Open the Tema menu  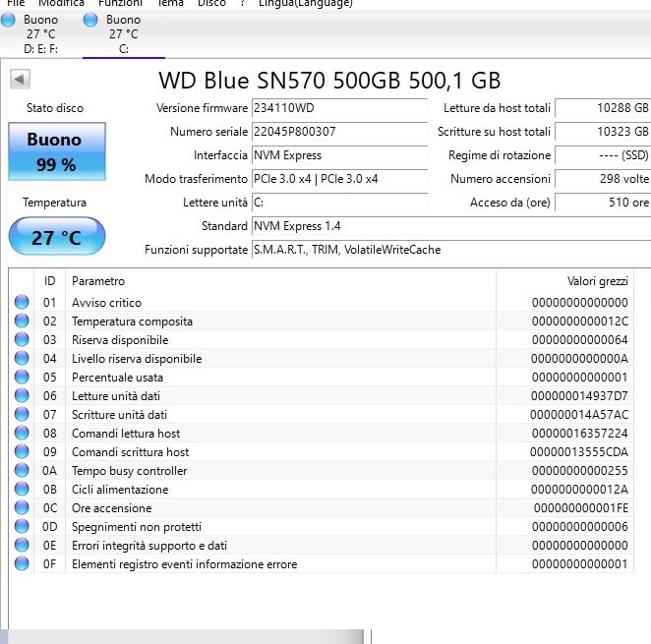170,3
